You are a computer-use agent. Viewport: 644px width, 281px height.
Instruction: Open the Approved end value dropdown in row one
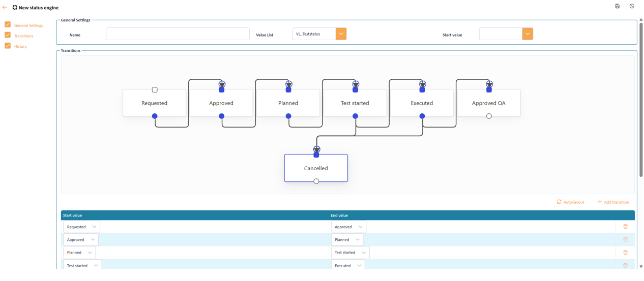(348, 227)
